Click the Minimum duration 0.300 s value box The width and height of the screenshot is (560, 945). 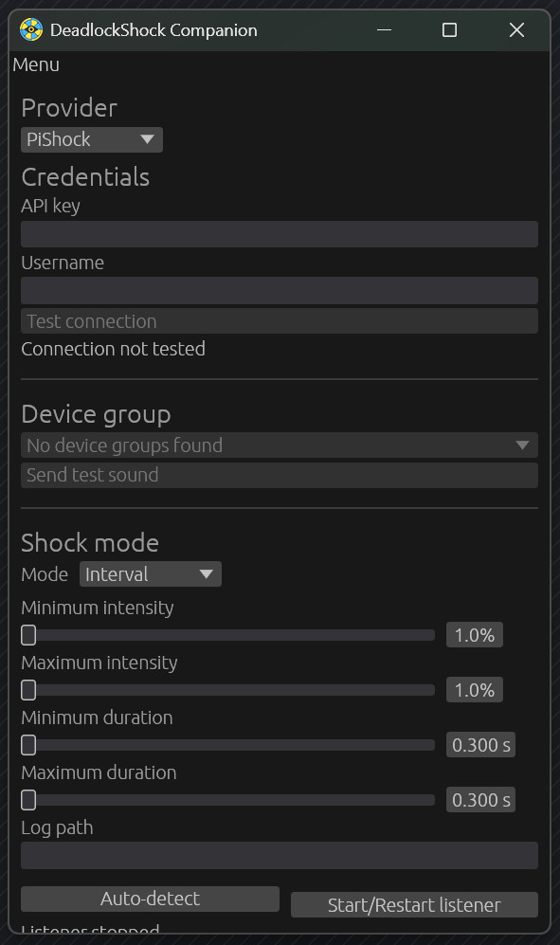click(x=480, y=745)
